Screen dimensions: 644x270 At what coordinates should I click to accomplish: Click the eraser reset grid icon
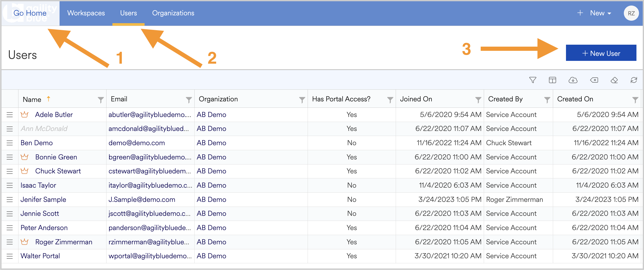(614, 80)
